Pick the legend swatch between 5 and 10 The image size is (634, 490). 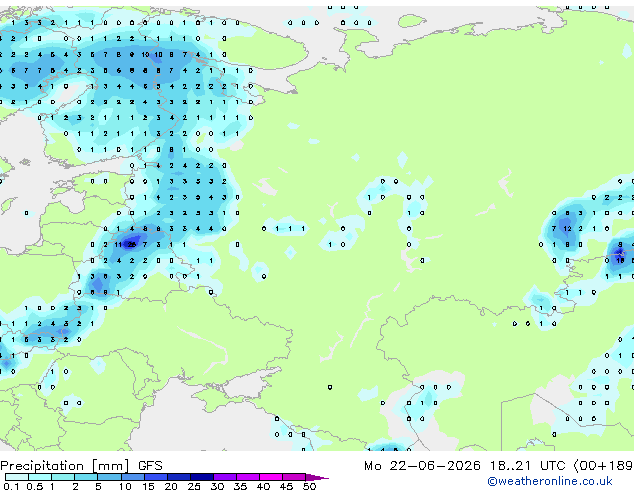pyautogui.click(x=110, y=477)
